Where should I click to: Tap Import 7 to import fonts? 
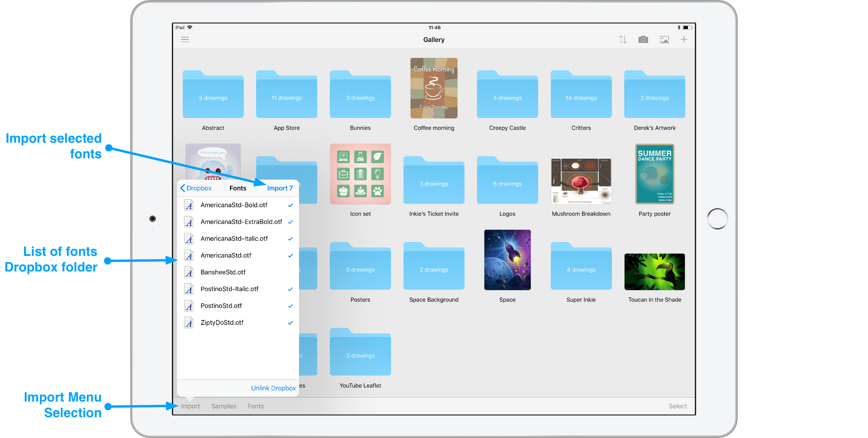tap(280, 188)
